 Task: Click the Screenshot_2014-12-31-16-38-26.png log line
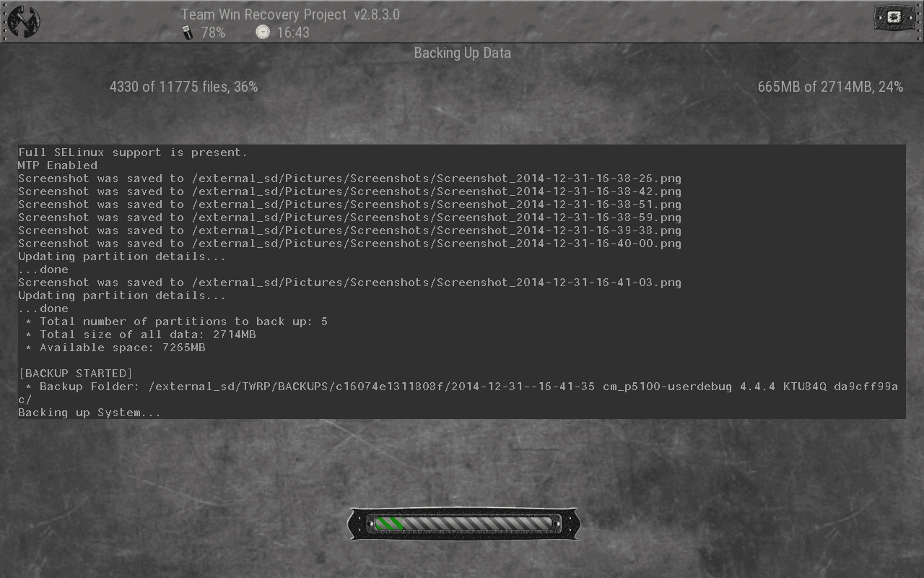[349, 178]
